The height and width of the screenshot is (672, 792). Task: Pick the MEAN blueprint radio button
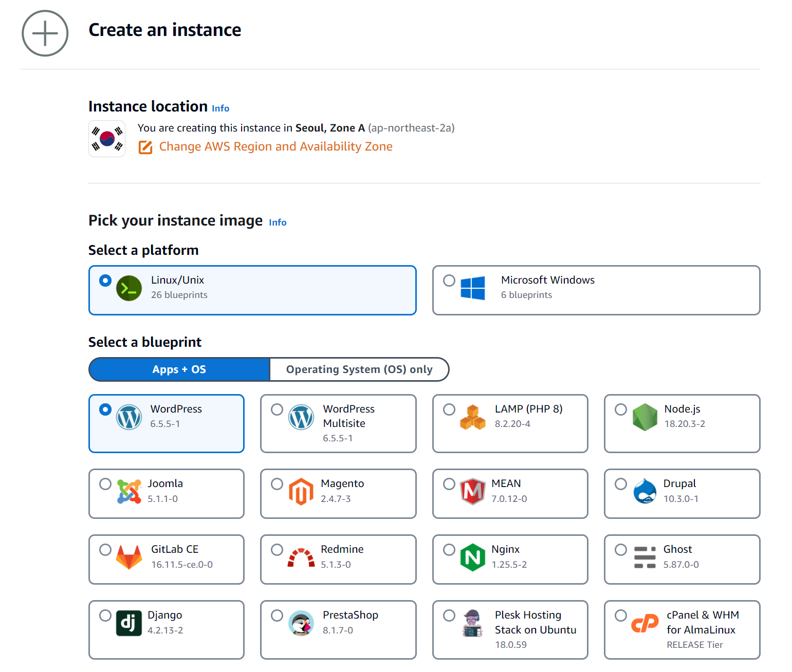point(449,484)
